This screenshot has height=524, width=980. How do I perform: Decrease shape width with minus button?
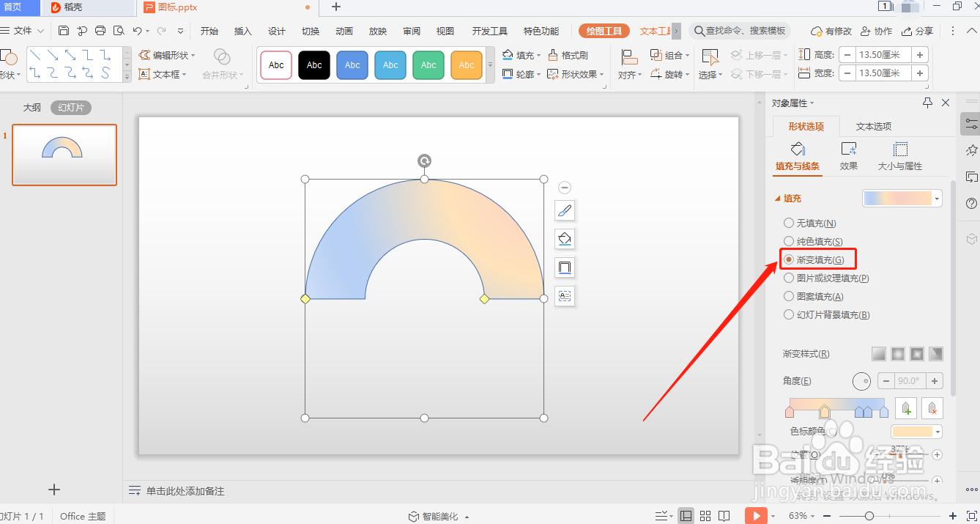847,73
